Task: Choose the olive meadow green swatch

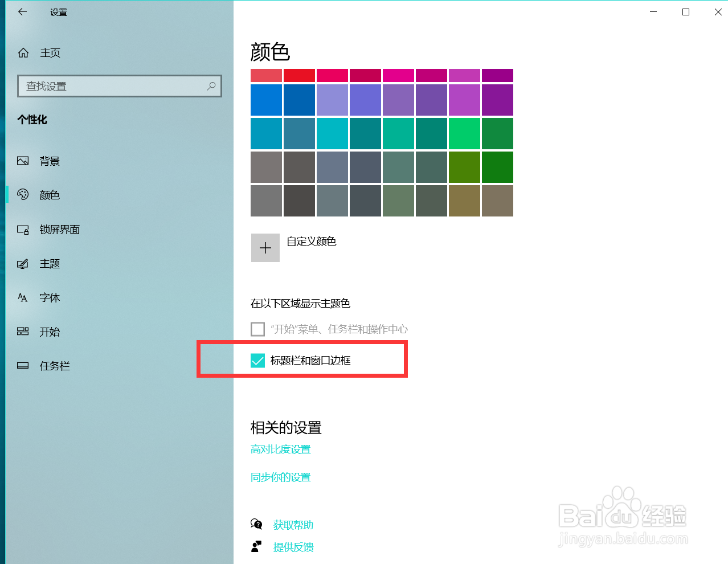Action: tap(464, 167)
